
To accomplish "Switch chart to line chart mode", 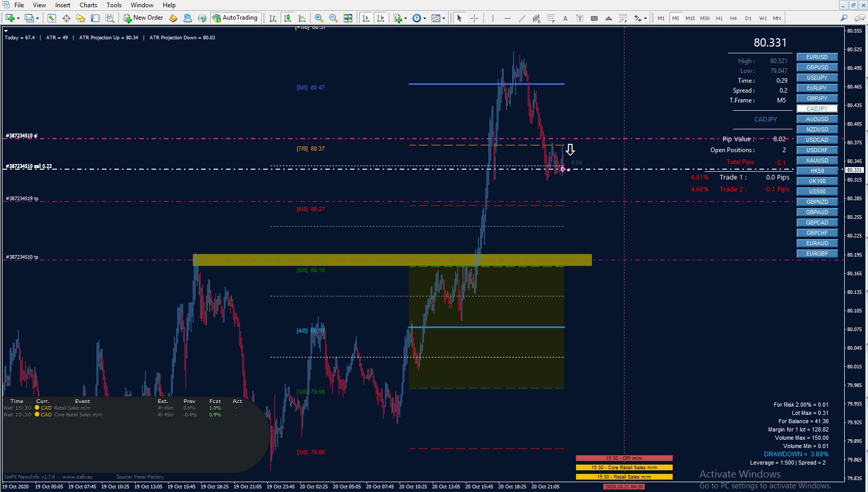I will click(302, 18).
